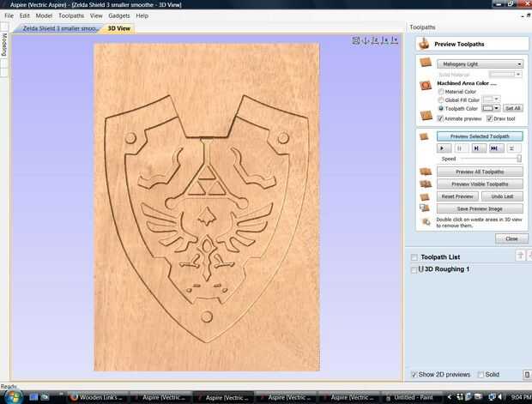Click the Preview Toolpaths header icon
Image resolution: width=532 pixels, height=404 pixels.
click(424, 44)
